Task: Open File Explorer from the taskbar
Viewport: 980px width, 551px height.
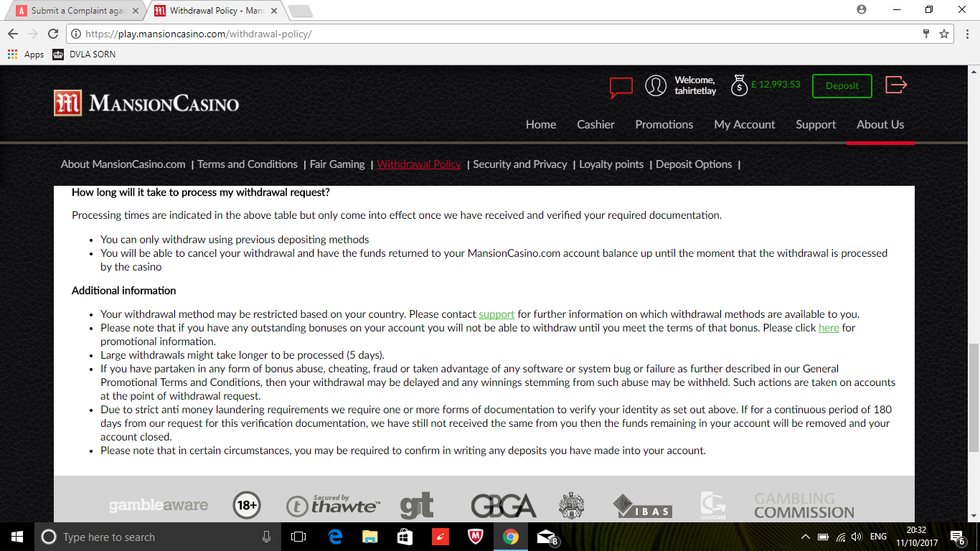Action: (370, 537)
